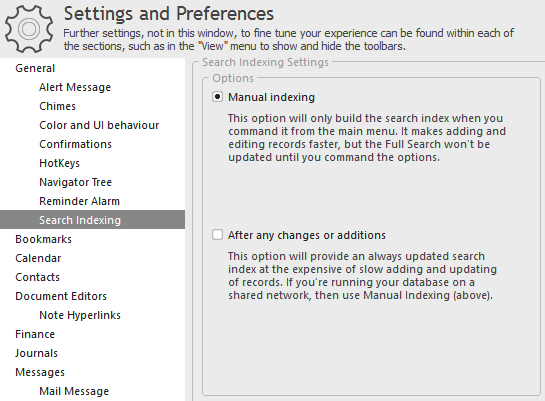The width and height of the screenshot is (545, 401).
Task: Select the Finance settings category
Action: coord(35,334)
